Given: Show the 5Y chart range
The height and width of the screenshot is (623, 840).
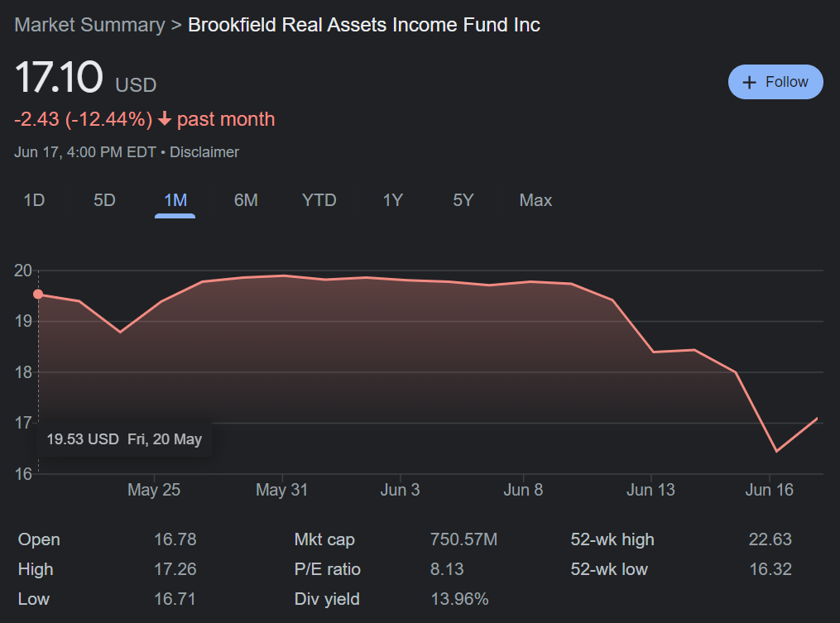Looking at the screenshot, I should click(x=463, y=200).
